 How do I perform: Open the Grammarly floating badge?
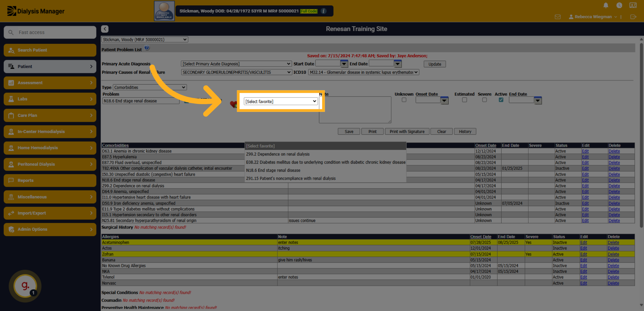point(25,286)
